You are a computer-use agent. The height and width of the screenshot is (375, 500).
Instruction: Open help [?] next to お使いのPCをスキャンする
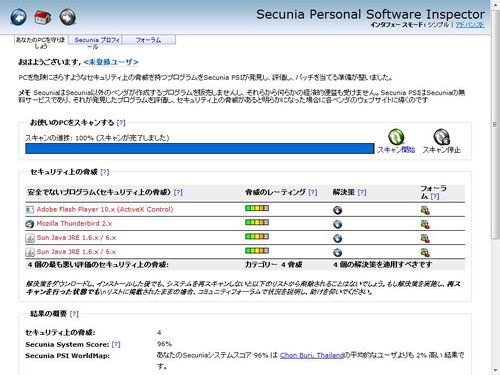[121, 123]
